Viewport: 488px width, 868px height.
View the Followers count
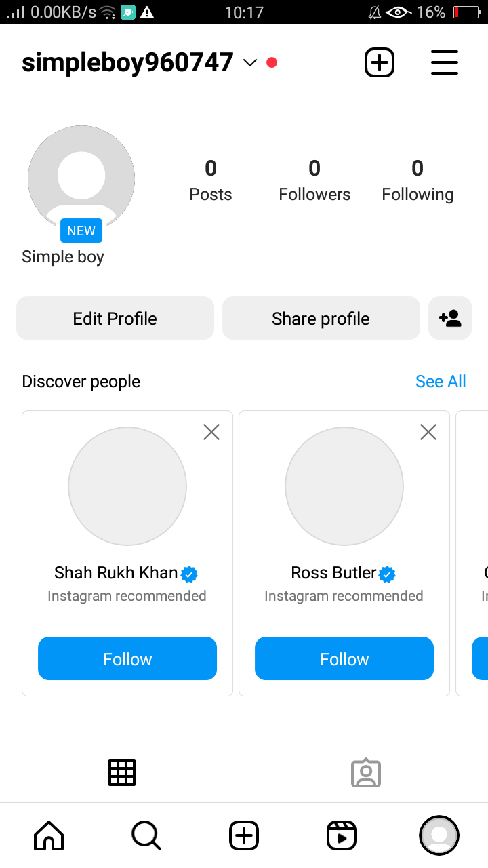(x=314, y=180)
